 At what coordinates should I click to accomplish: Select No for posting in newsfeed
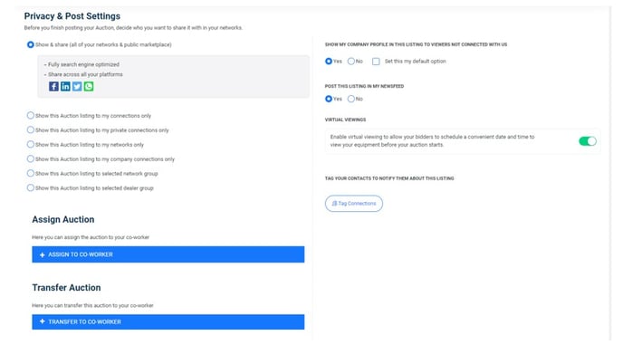pyautogui.click(x=351, y=99)
